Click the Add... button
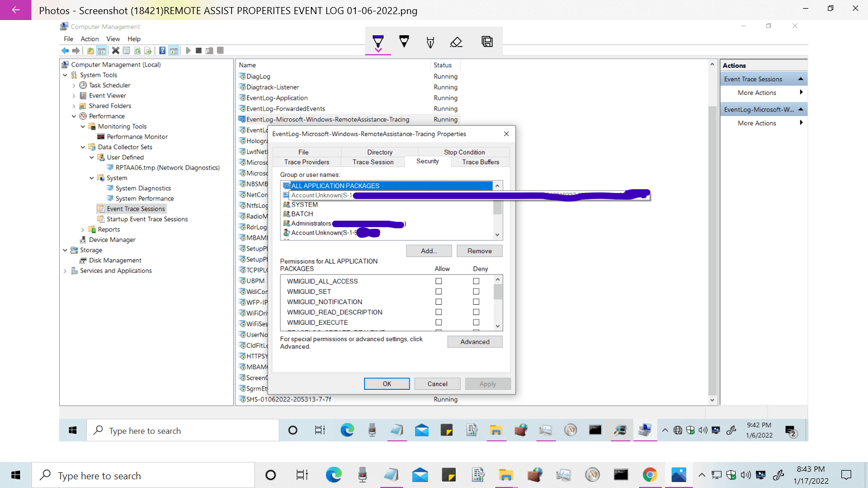This screenshot has height=488, width=868. click(429, 251)
